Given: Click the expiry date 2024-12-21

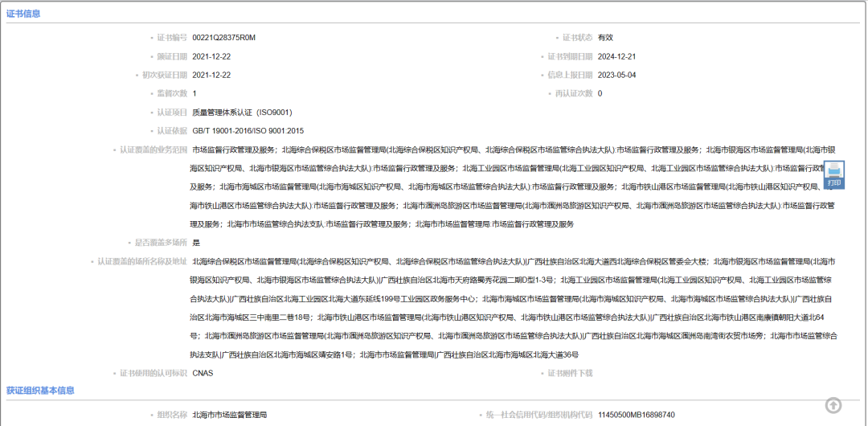Looking at the screenshot, I should coord(616,56).
